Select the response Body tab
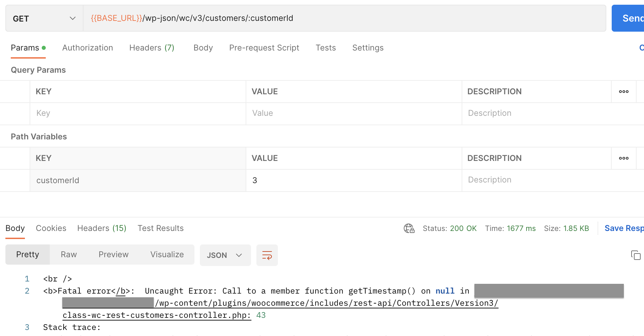 15,228
